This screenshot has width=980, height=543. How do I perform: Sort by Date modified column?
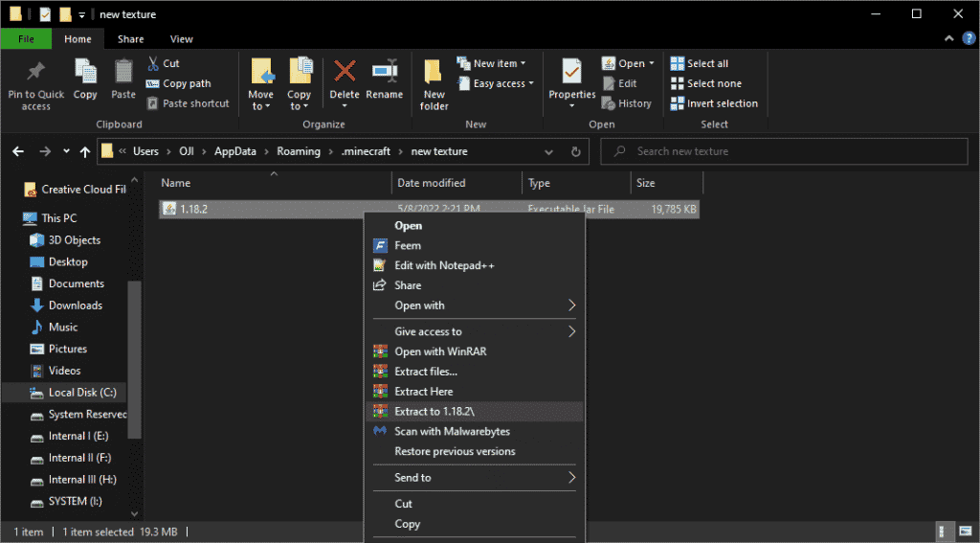click(x=457, y=183)
